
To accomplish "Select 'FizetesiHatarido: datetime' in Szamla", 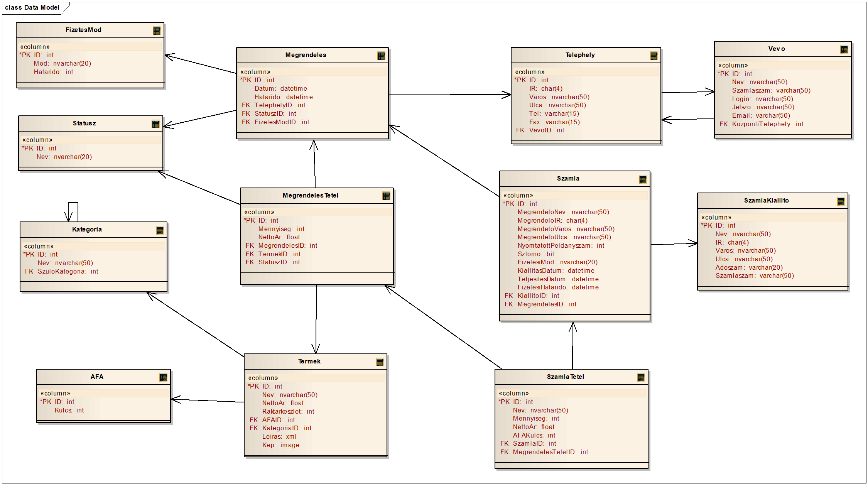I will 558,287.
